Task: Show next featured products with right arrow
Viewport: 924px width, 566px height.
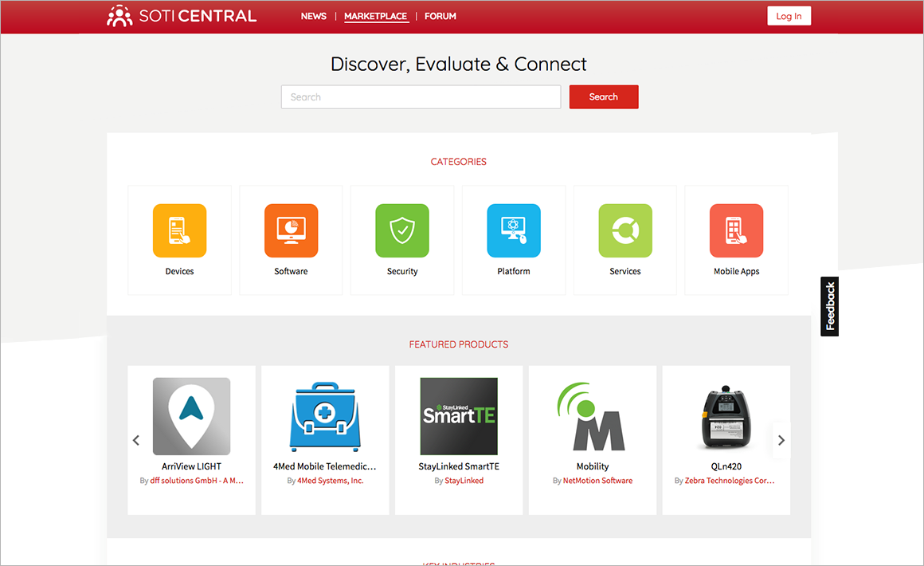Action: click(781, 440)
